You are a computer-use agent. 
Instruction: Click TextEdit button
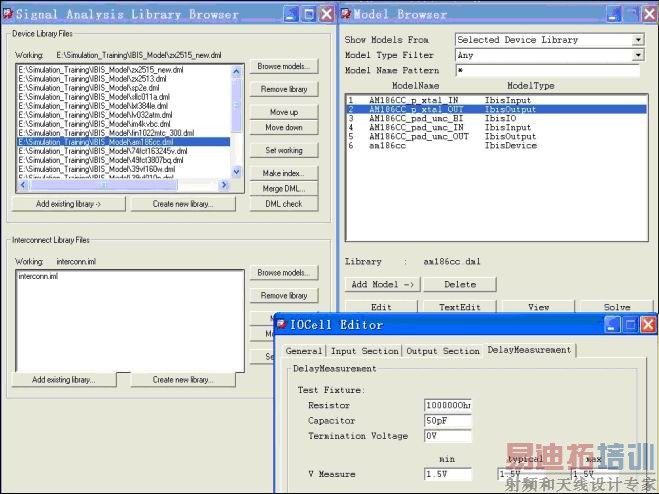coord(460,307)
